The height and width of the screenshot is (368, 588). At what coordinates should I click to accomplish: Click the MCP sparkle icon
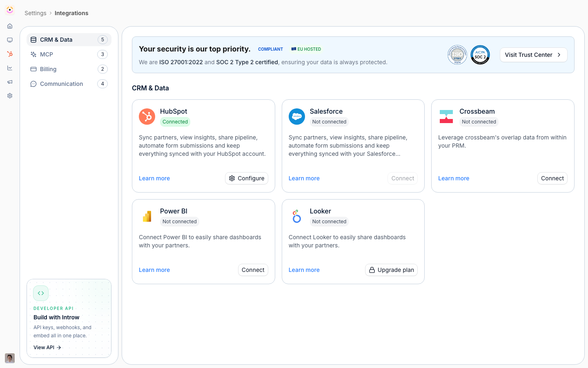pyautogui.click(x=33, y=54)
